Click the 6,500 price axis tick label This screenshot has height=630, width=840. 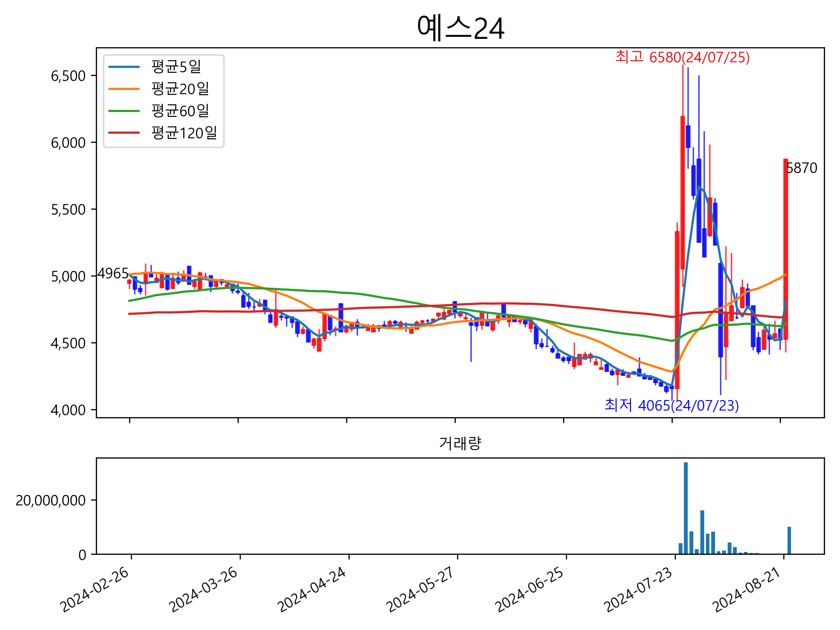pos(68,76)
